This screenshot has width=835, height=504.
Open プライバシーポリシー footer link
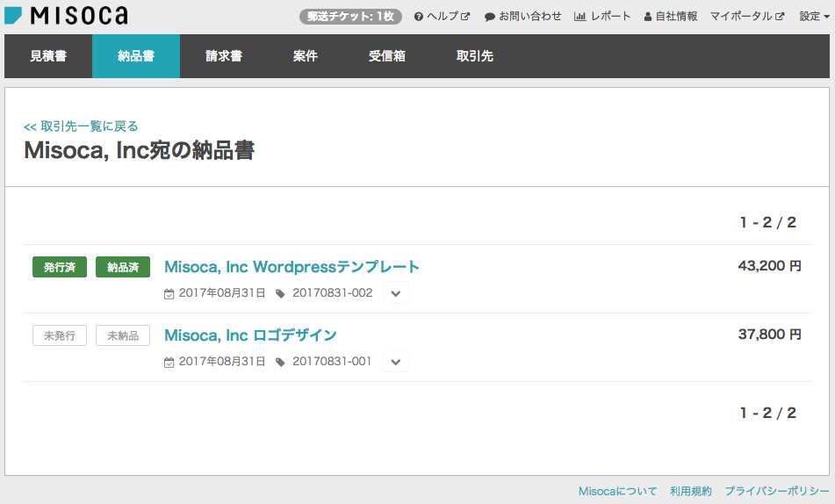pyautogui.click(x=777, y=491)
